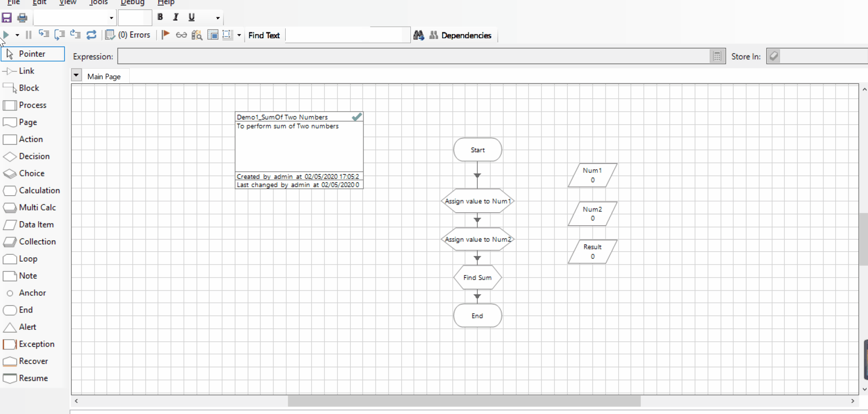Run the process with the Go button

pos(6,35)
